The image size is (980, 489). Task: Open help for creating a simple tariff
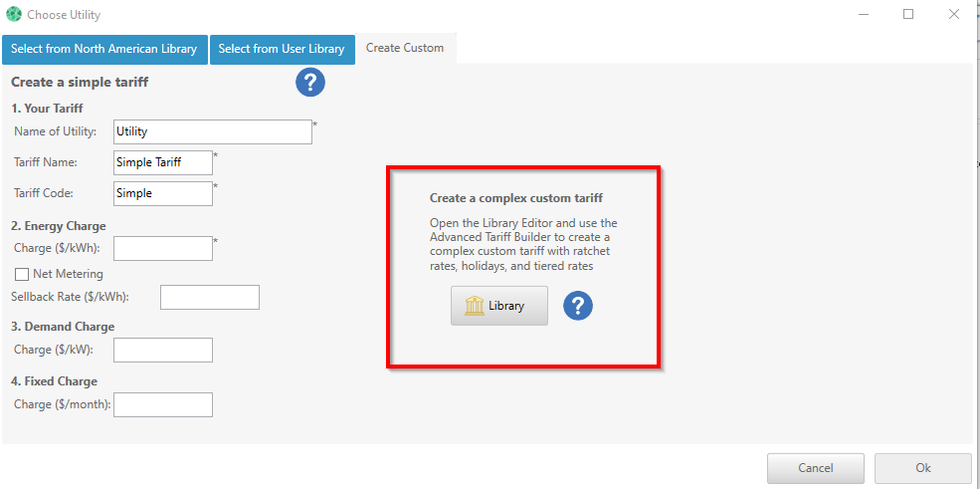tap(310, 82)
